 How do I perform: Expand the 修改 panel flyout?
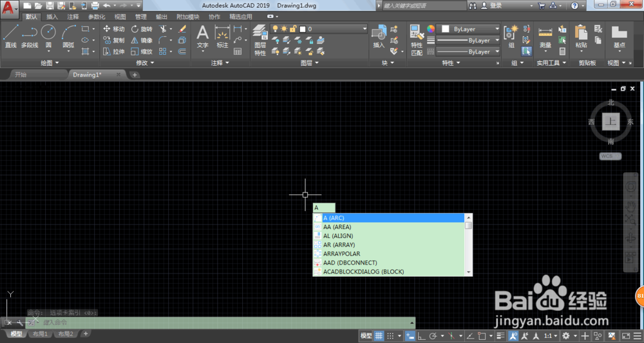pyautogui.click(x=145, y=63)
